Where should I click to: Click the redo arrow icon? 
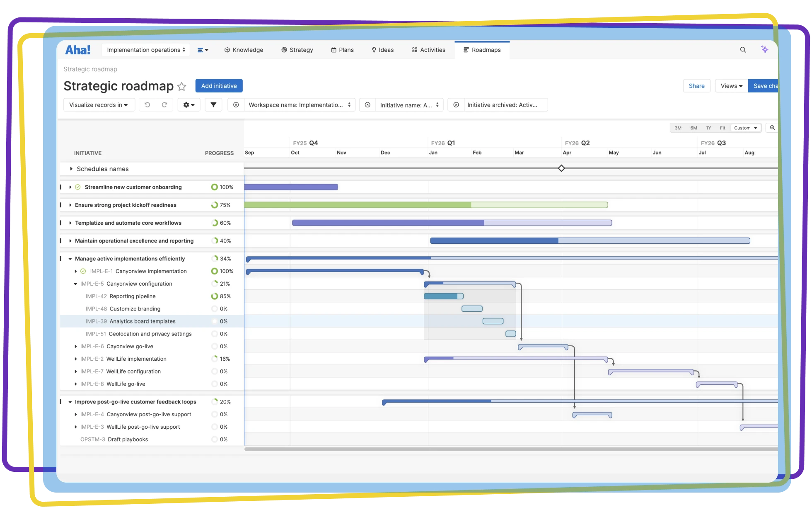point(164,105)
